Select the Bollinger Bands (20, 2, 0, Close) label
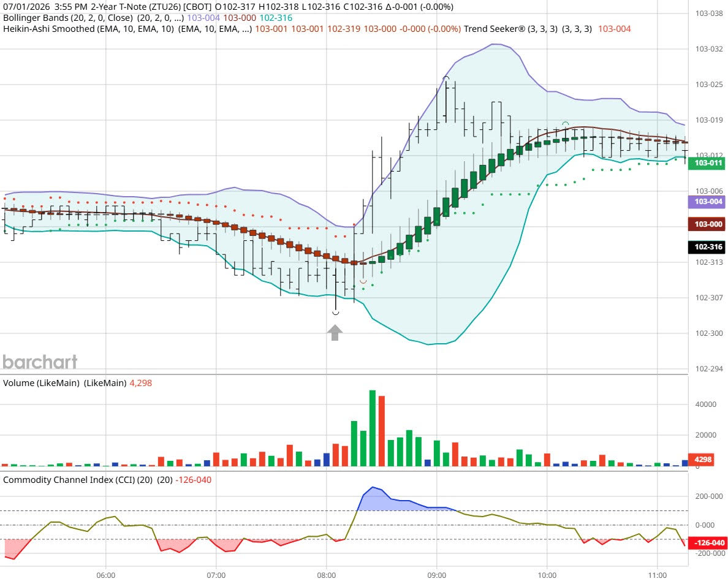728x584 pixels. [68, 18]
